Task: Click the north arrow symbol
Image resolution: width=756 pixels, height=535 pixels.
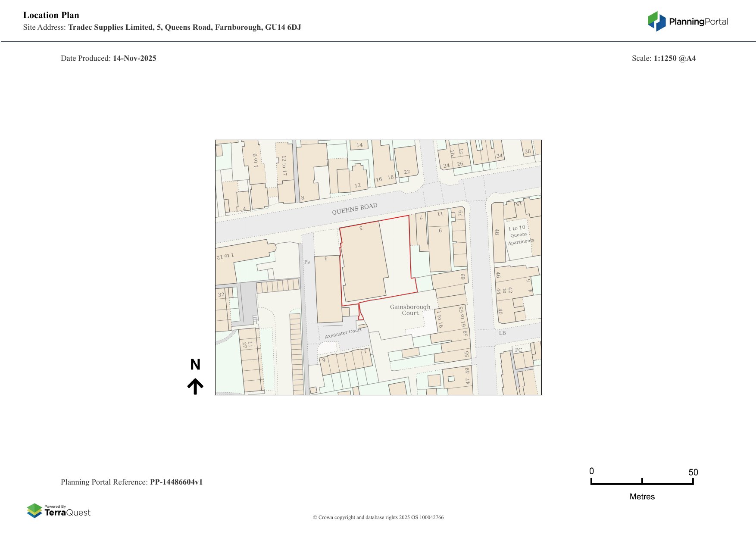Action: tap(195, 386)
